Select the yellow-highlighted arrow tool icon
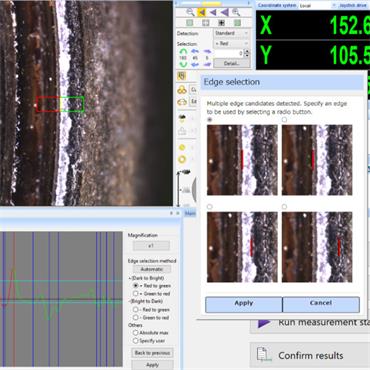 point(201,13)
